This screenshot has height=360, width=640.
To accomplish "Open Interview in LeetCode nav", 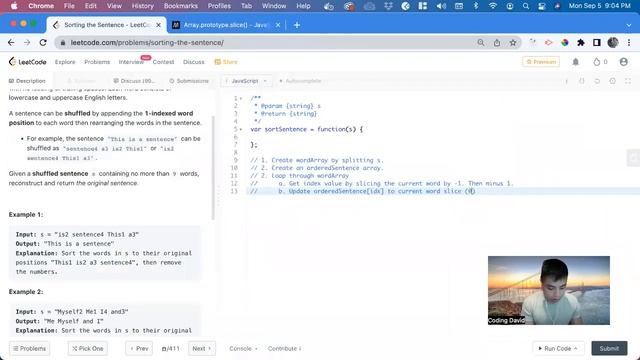I will tap(131, 62).
